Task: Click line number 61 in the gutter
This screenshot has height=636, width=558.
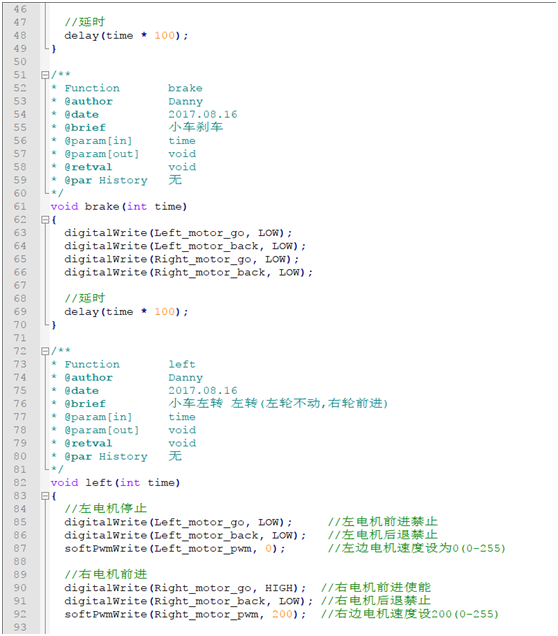Action: click(20, 206)
